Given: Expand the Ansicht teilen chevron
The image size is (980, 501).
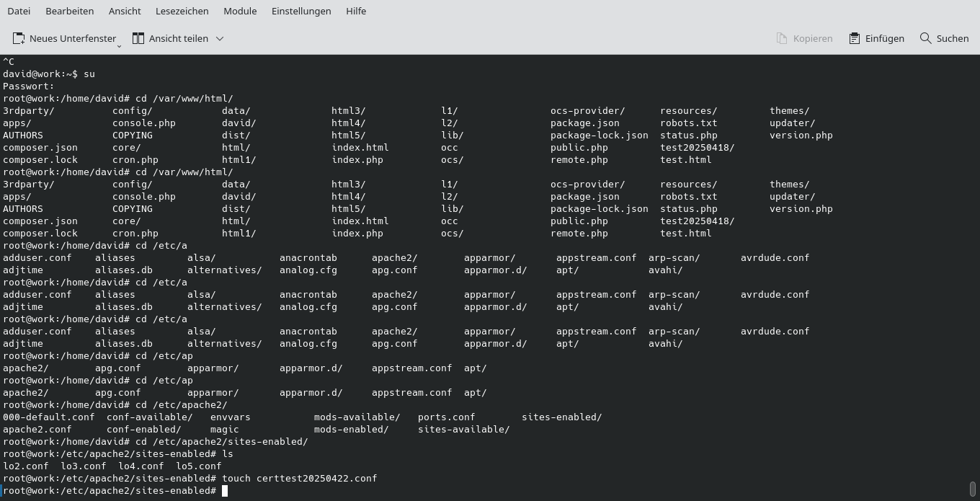Looking at the screenshot, I should [219, 38].
